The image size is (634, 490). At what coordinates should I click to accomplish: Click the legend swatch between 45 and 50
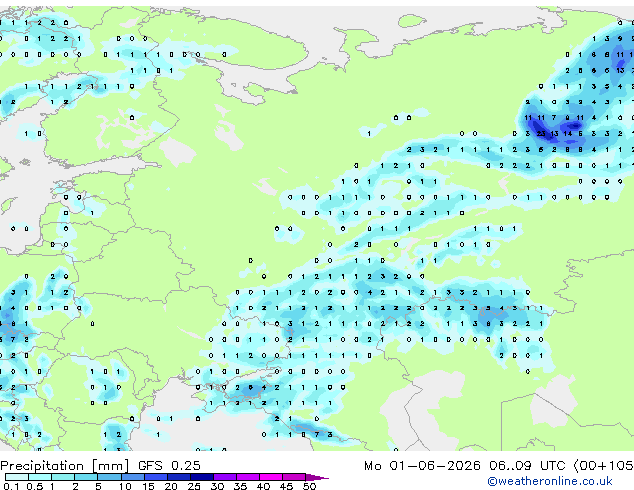point(294,477)
